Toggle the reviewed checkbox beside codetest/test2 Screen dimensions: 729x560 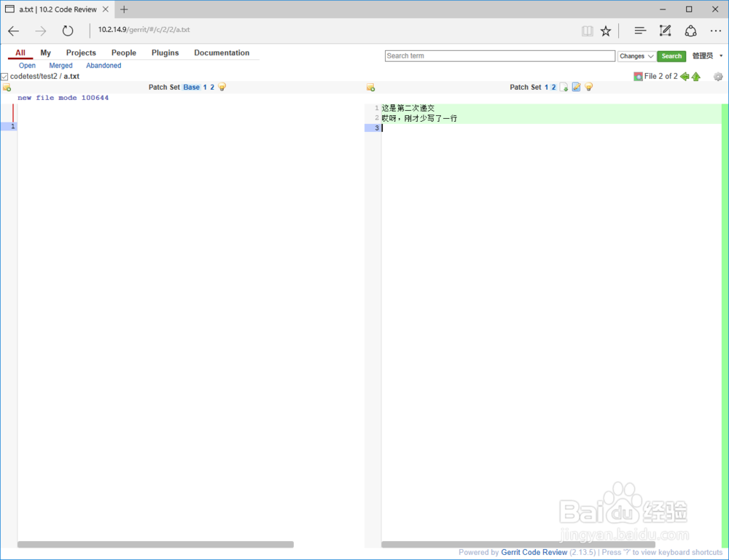[x=4, y=77]
